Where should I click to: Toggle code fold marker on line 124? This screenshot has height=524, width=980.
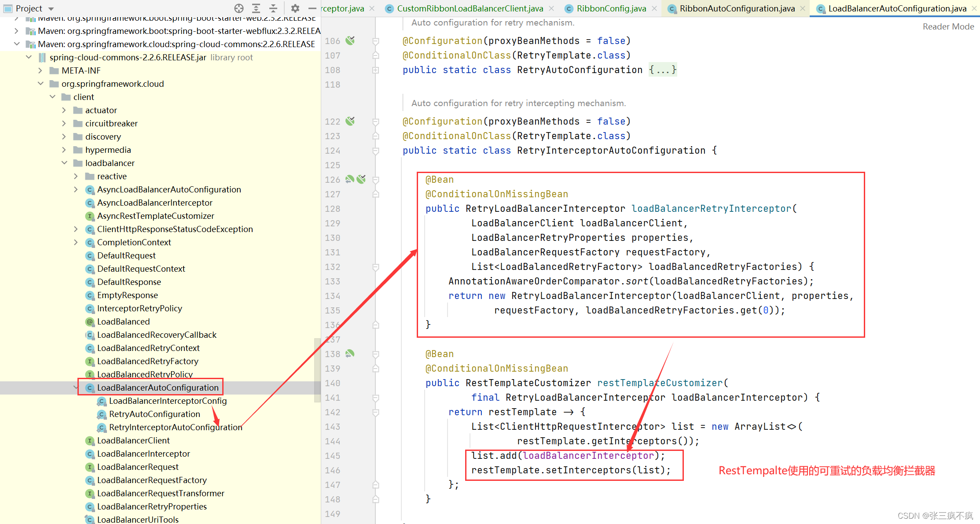tap(376, 151)
